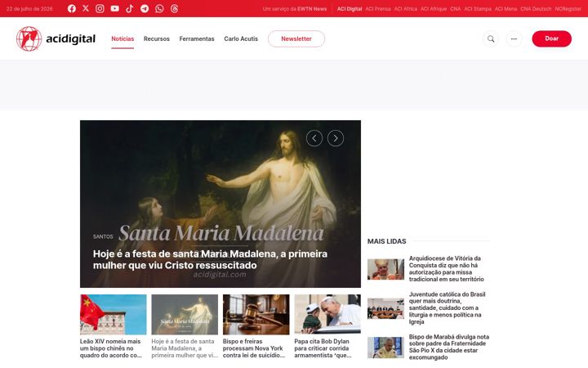Open ACI Prensa link
The height and width of the screenshot is (368, 588).
click(378, 9)
